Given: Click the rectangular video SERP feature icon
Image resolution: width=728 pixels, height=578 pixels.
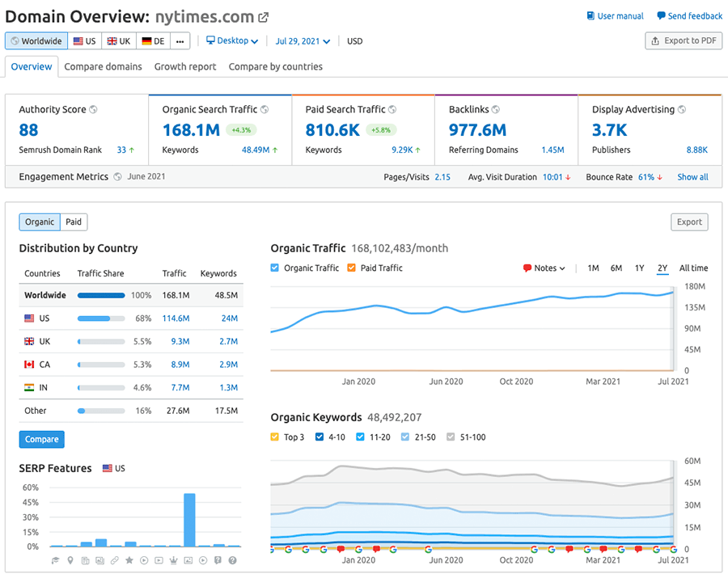Looking at the screenshot, I should [x=159, y=560].
